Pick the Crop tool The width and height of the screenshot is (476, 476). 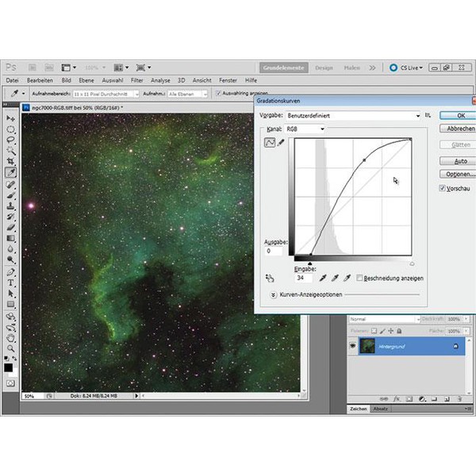tap(11, 161)
